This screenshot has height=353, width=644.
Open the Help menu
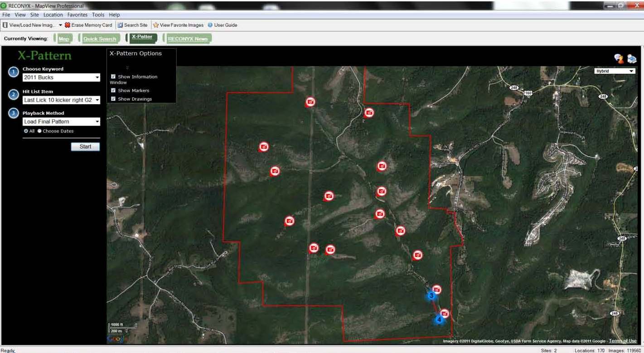click(x=114, y=15)
